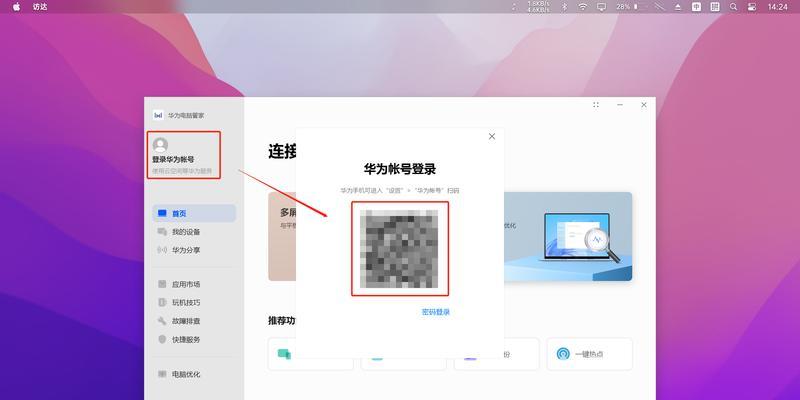The width and height of the screenshot is (800, 400).
Task: Open 快捷服务 in the sidebar
Action: point(194,339)
